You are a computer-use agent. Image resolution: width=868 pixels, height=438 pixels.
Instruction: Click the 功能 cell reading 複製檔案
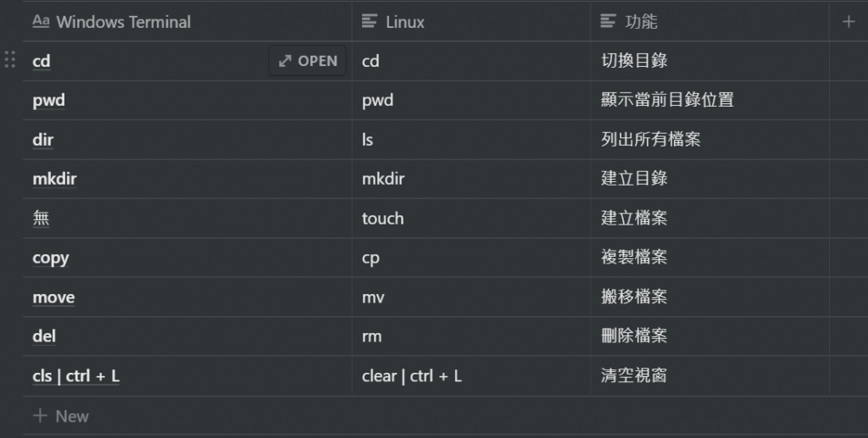(x=709, y=258)
